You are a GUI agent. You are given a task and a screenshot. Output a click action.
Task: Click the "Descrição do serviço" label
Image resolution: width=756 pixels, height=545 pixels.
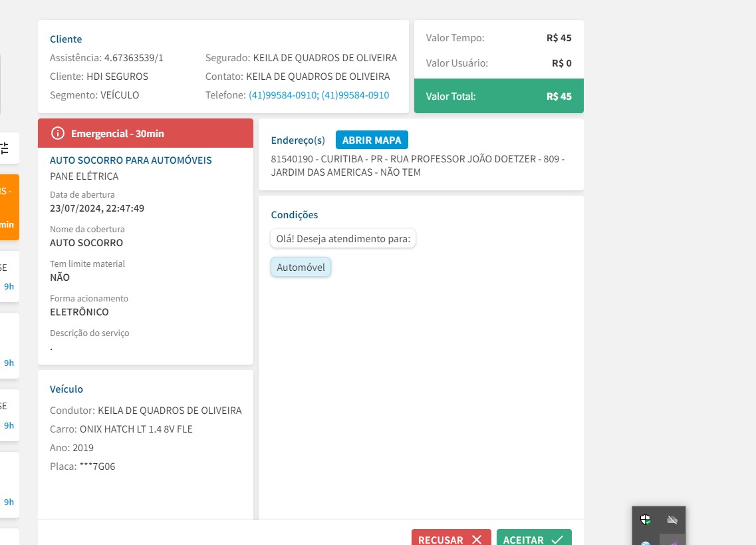(x=90, y=333)
